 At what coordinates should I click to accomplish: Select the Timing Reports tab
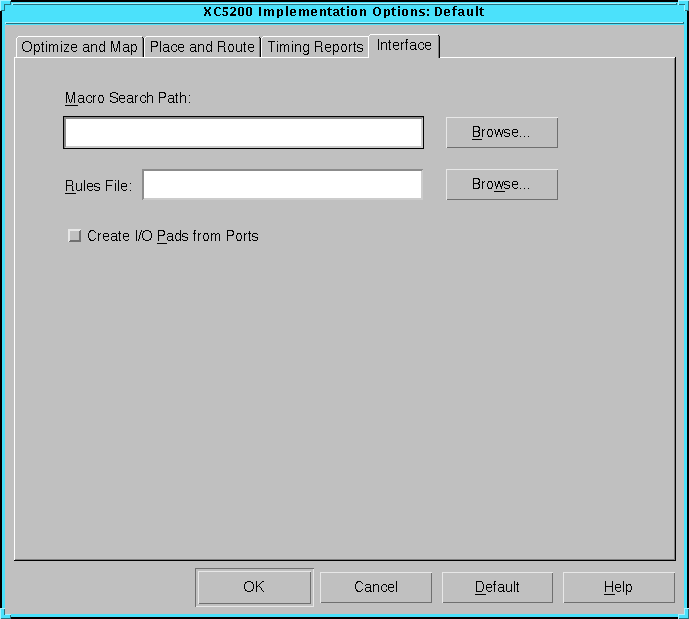point(315,47)
